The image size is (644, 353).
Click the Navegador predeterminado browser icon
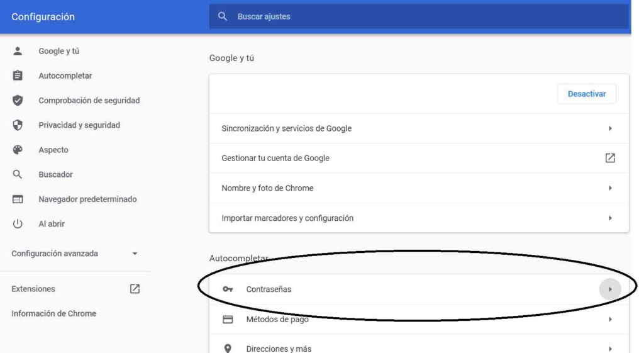pos(18,199)
